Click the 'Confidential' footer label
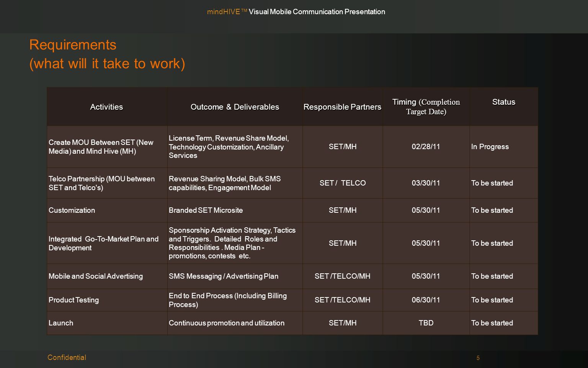The image size is (588, 368). (67, 357)
